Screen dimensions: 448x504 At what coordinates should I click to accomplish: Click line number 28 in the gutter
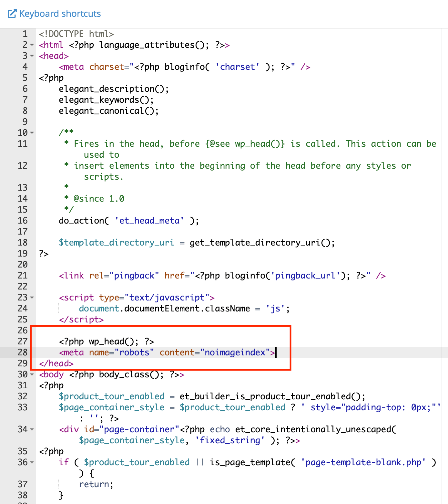23,352
